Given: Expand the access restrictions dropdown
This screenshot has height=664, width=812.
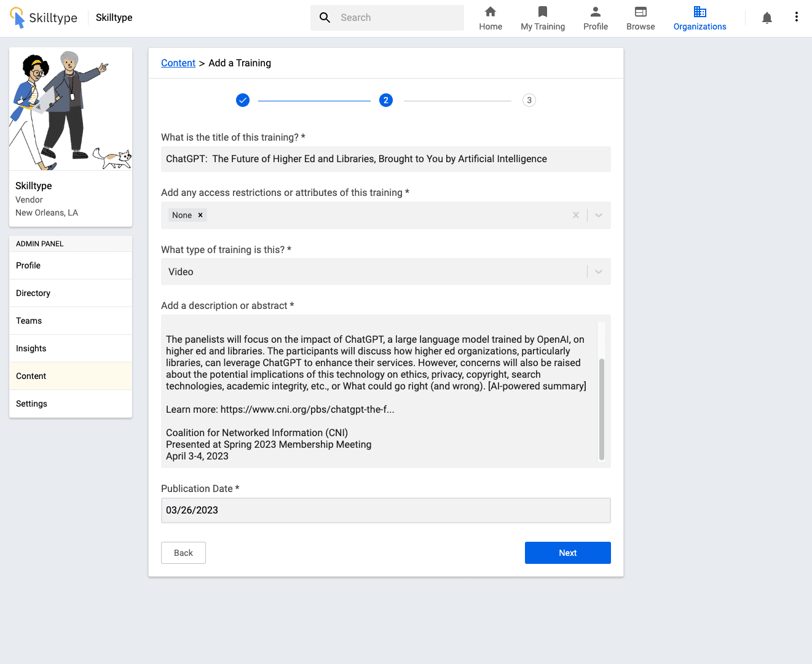Looking at the screenshot, I should 599,215.
